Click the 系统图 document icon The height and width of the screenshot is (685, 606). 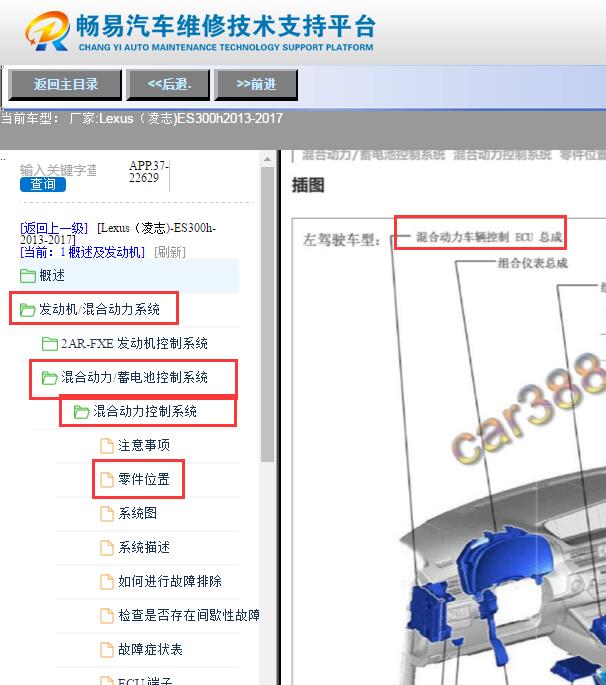[x=107, y=514]
